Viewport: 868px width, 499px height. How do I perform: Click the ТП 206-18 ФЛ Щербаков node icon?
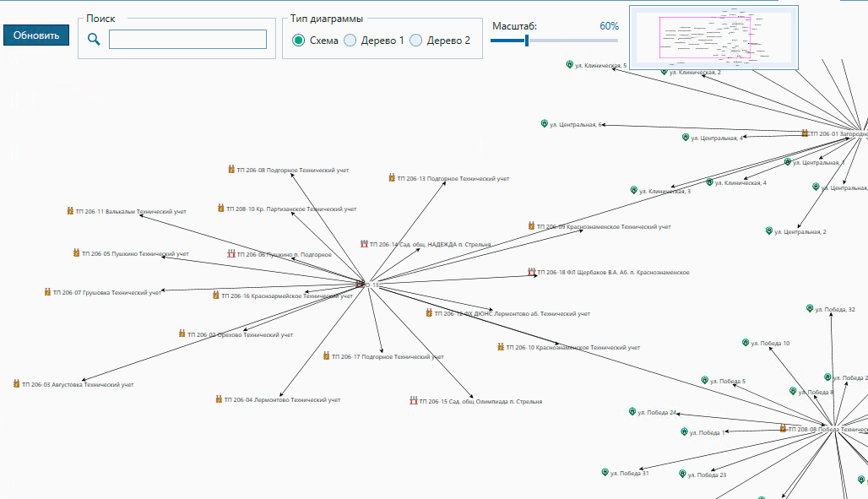pos(531,272)
